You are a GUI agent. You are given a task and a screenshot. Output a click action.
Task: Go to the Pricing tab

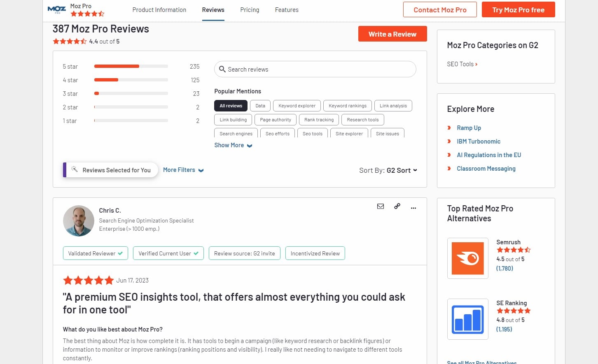point(250,10)
